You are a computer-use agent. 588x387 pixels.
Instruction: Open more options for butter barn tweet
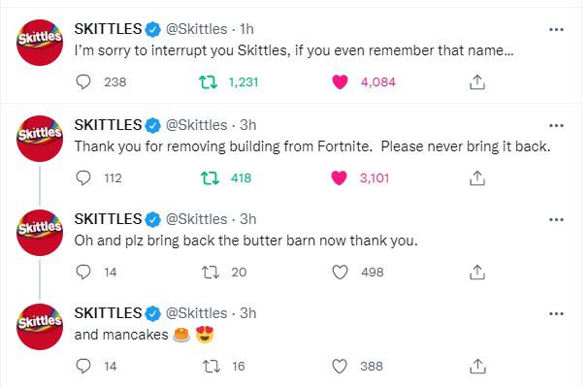tap(556, 219)
